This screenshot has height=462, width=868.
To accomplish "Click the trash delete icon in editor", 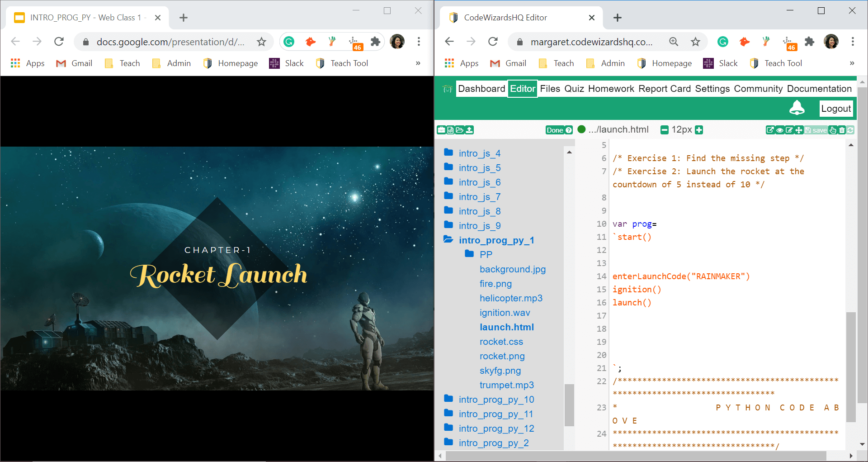I will (x=842, y=130).
